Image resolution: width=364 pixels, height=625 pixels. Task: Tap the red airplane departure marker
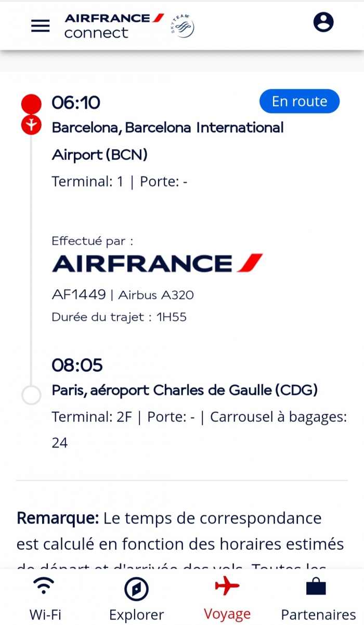[31, 125]
